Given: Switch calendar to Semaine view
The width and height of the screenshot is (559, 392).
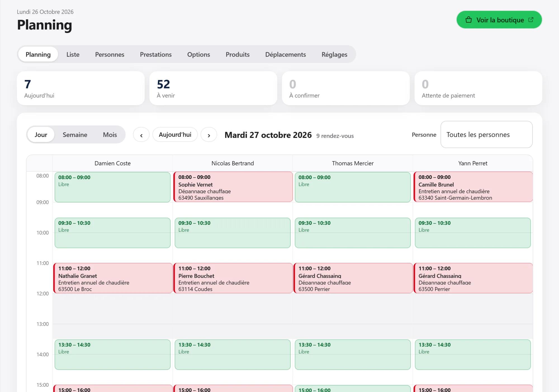Looking at the screenshot, I should (x=75, y=134).
